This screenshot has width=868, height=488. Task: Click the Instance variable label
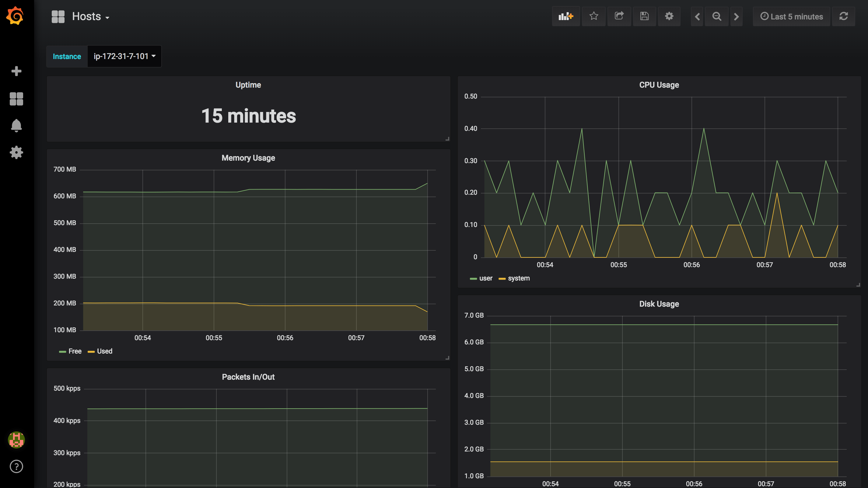coord(67,56)
